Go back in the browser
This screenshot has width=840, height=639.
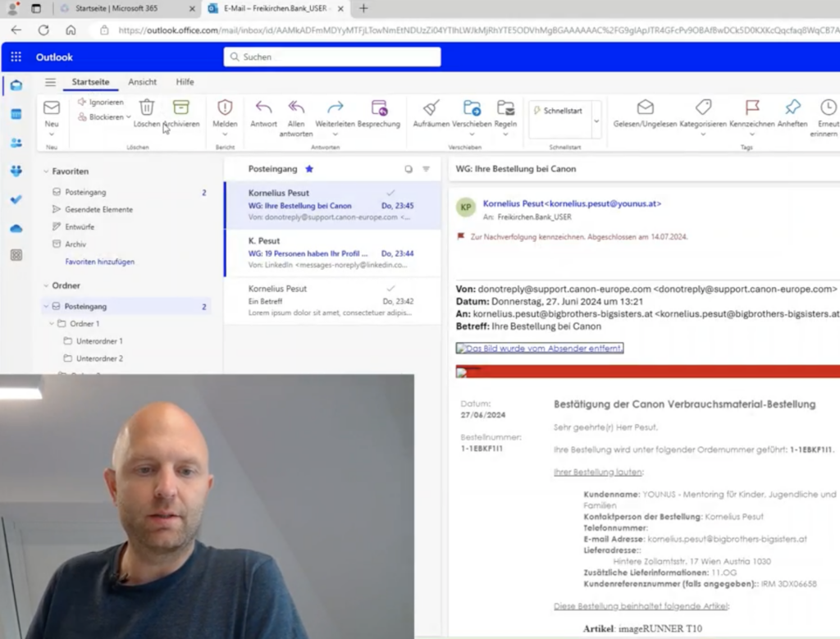tap(16, 30)
